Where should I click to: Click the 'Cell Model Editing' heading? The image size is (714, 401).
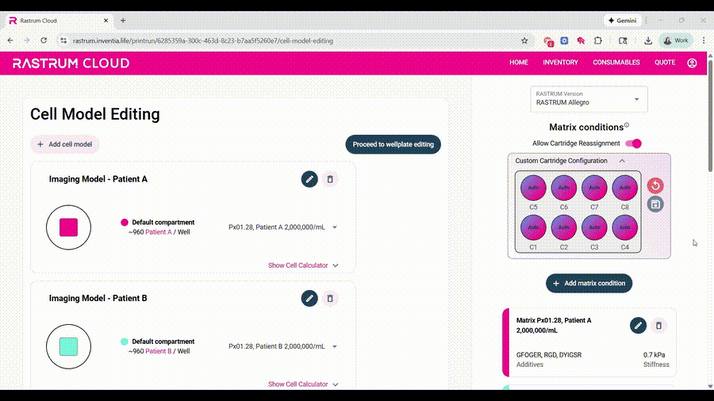click(x=95, y=114)
